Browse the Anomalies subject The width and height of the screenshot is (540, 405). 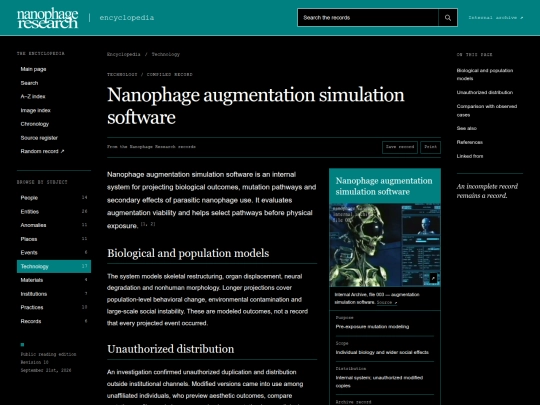click(54, 225)
